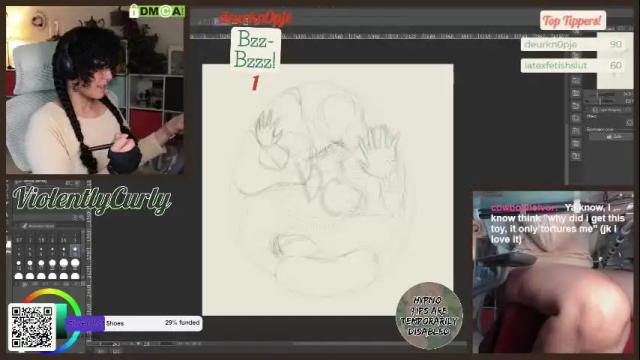Click the Shoes funding progress bar
The height and width of the screenshot is (360, 640).
[x=133, y=323]
